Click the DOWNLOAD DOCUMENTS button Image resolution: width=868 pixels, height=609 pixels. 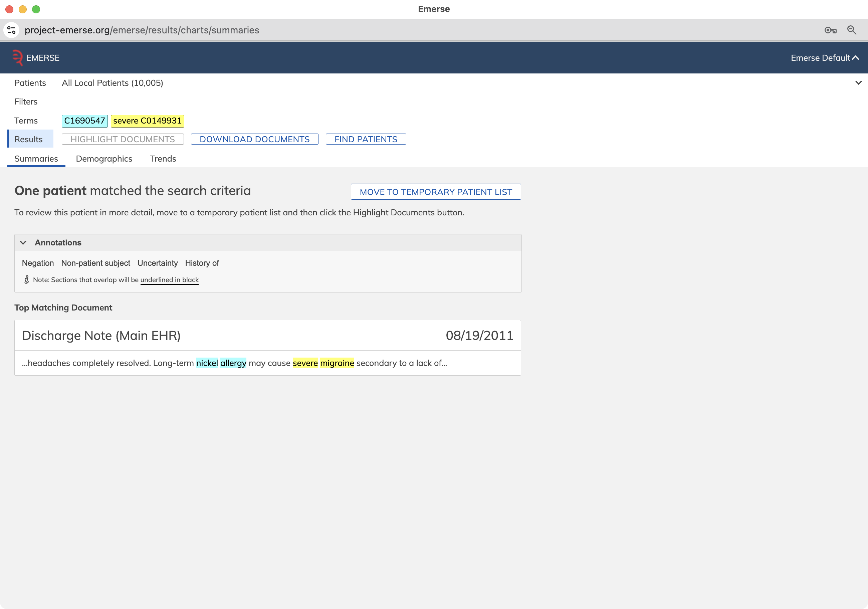(254, 139)
